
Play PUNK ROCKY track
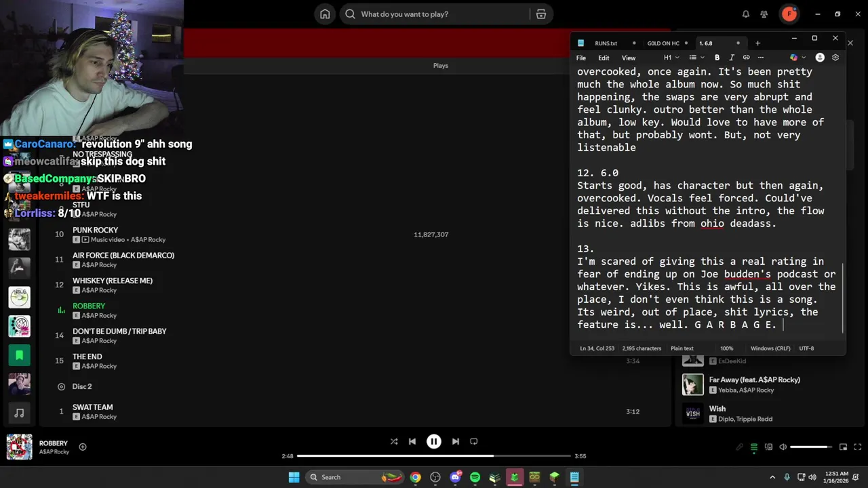click(x=95, y=230)
